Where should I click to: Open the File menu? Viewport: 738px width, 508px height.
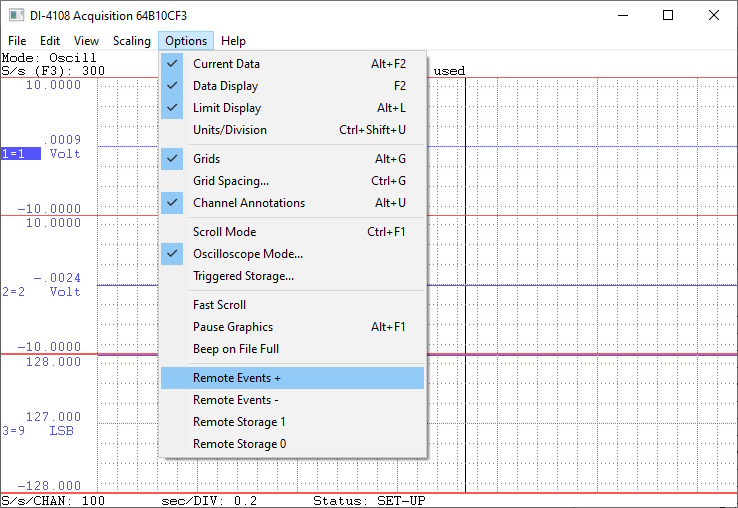tap(17, 41)
